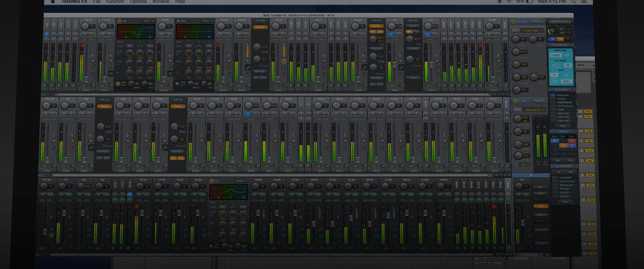The width and height of the screenshot is (644, 269).
Task: Open wrench settings in control room strip
Action: tap(529, 229)
